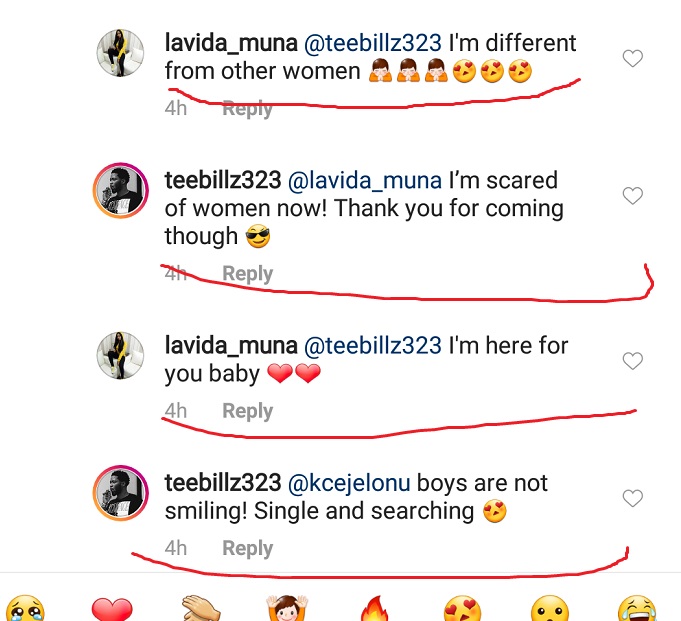Like the "Single and searching" comment
The image size is (681, 621).
pos(632,498)
